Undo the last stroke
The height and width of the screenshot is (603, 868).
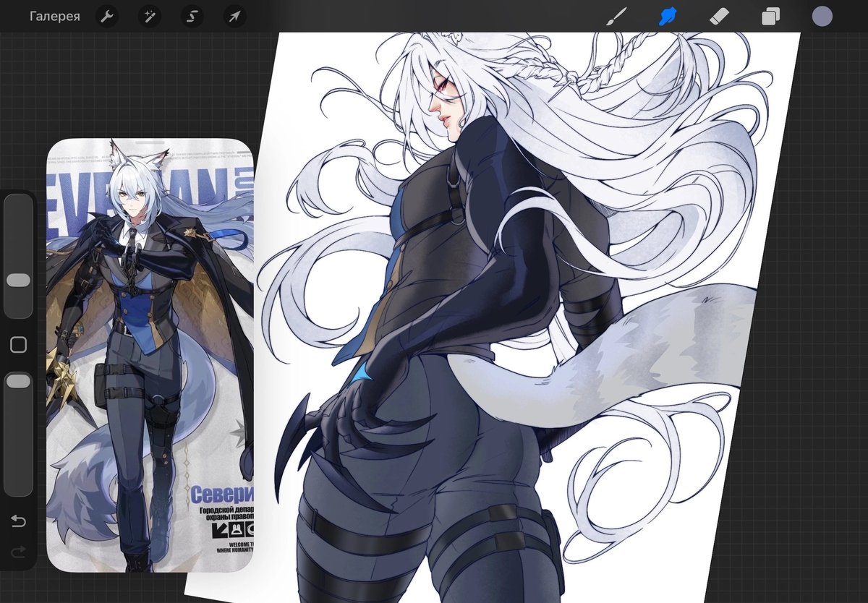(18, 521)
